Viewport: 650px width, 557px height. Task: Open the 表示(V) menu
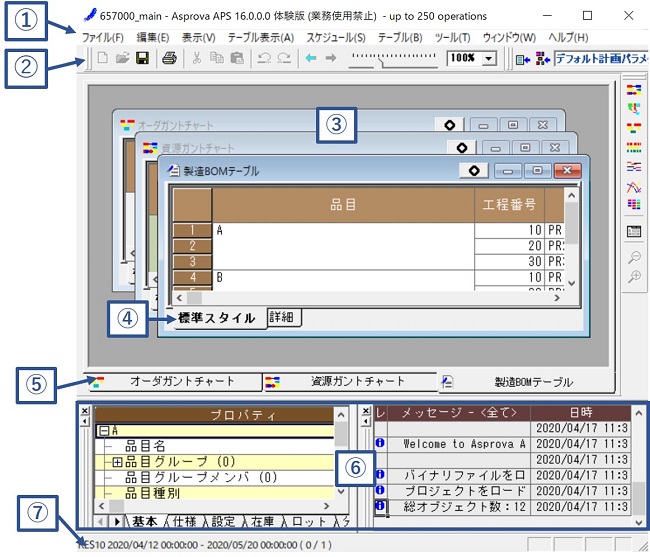coord(199,38)
